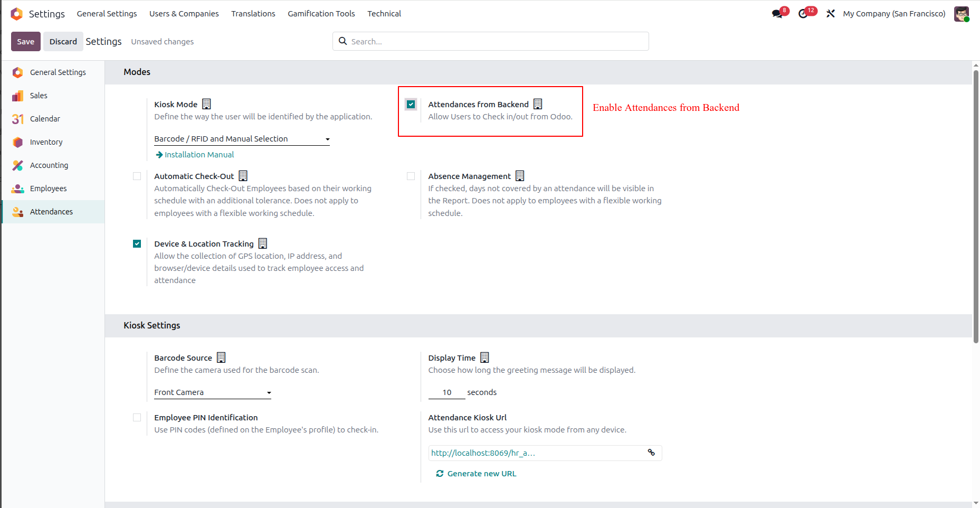The width and height of the screenshot is (980, 508).
Task: Open Users & Companies menu
Action: (x=184, y=14)
